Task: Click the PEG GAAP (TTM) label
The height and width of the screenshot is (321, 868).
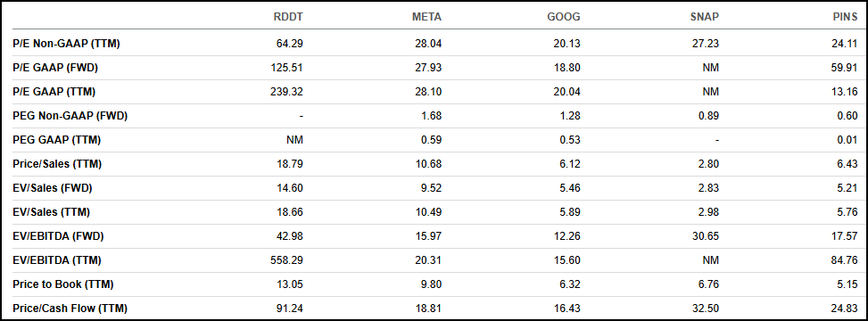Action: 56,140
